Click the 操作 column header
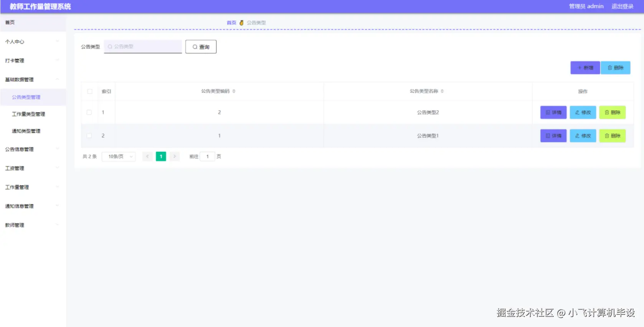644x327 pixels. click(583, 91)
